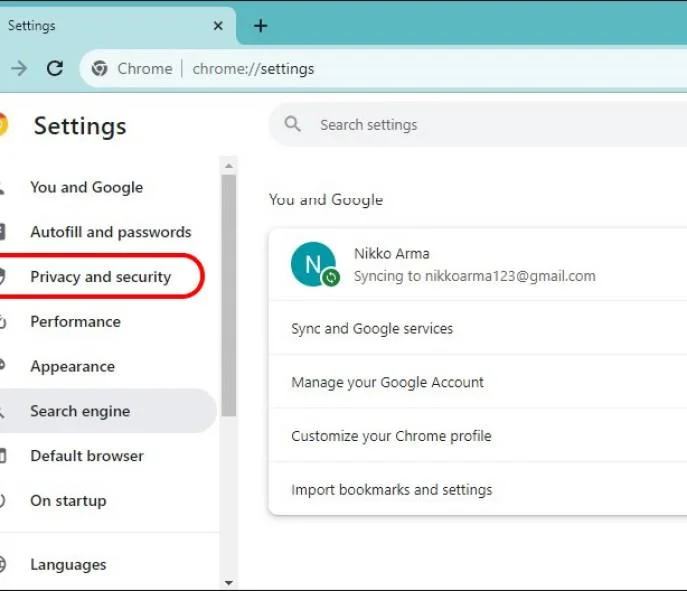Click the Nikko Arma account name
Screen dimensions: 687x591
point(392,253)
